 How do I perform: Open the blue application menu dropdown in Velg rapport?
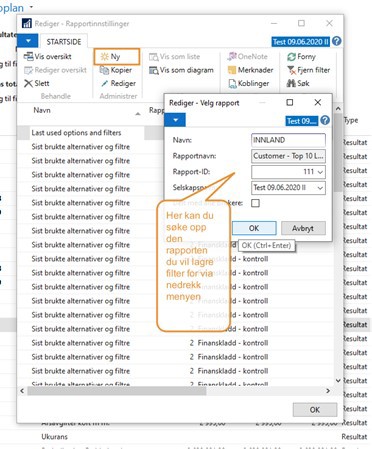(175, 120)
